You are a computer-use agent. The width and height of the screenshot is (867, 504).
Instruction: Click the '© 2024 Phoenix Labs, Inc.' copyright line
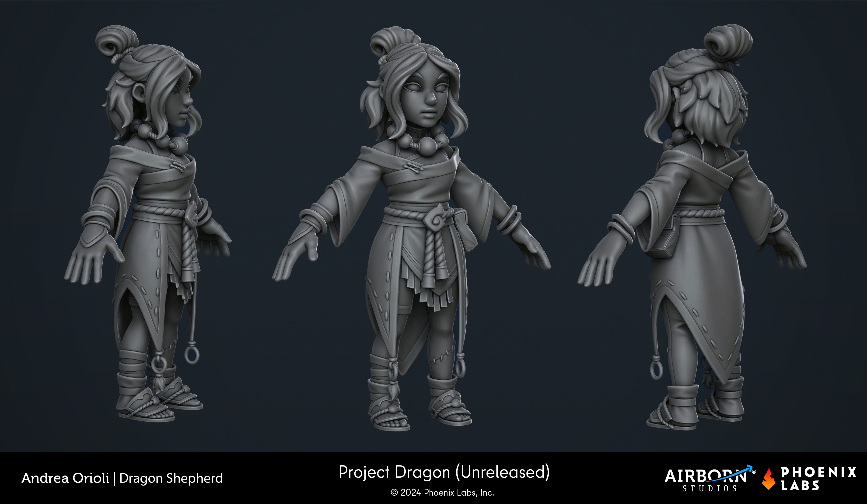point(442,493)
